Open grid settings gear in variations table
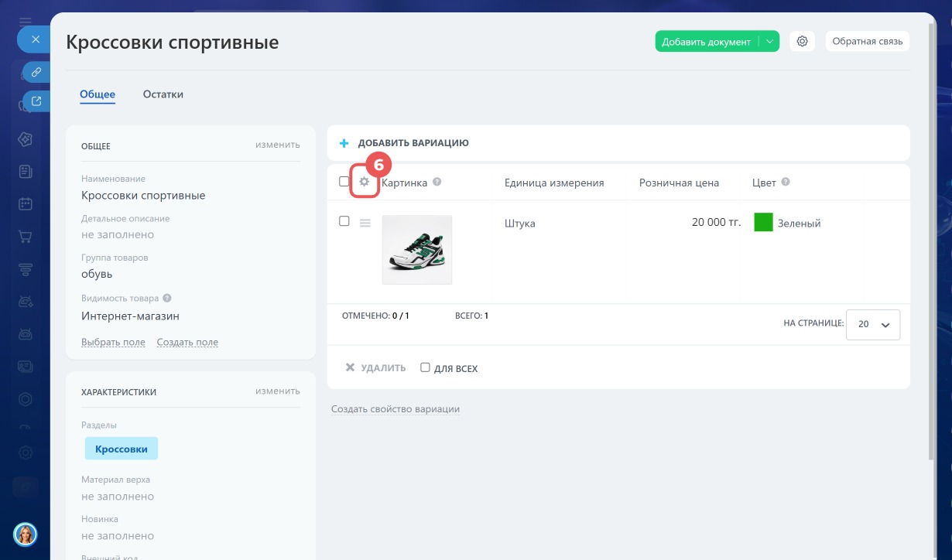952x560 pixels. (x=365, y=182)
